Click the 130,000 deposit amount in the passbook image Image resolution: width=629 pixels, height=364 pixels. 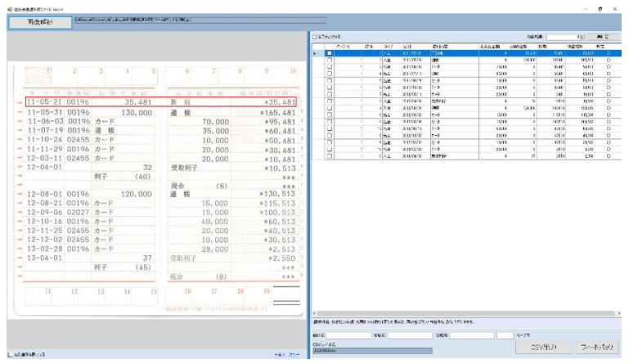137,113
